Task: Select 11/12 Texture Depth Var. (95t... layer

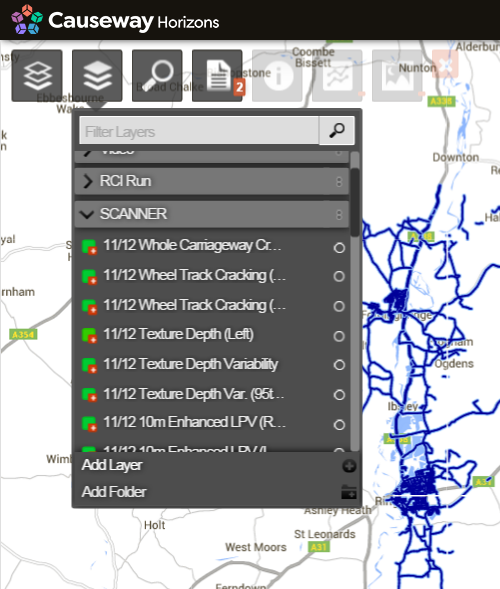Action: (x=193, y=394)
